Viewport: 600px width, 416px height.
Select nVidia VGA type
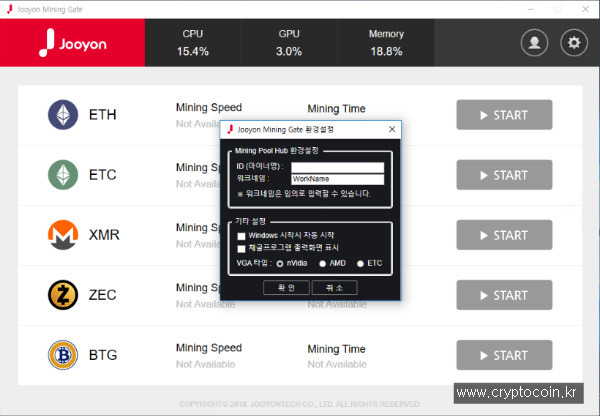pyautogui.click(x=280, y=264)
